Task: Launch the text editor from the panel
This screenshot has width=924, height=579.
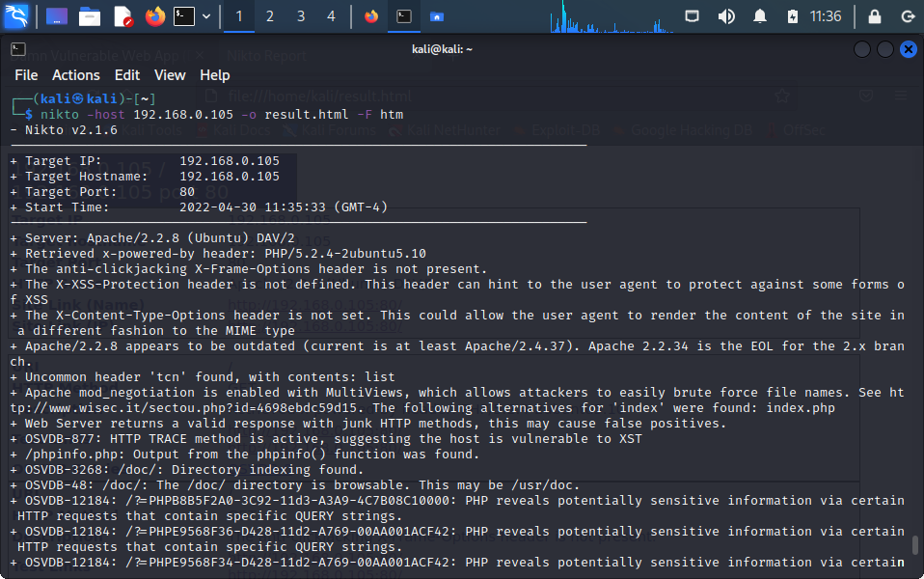Action: click(x=122, y=16)
